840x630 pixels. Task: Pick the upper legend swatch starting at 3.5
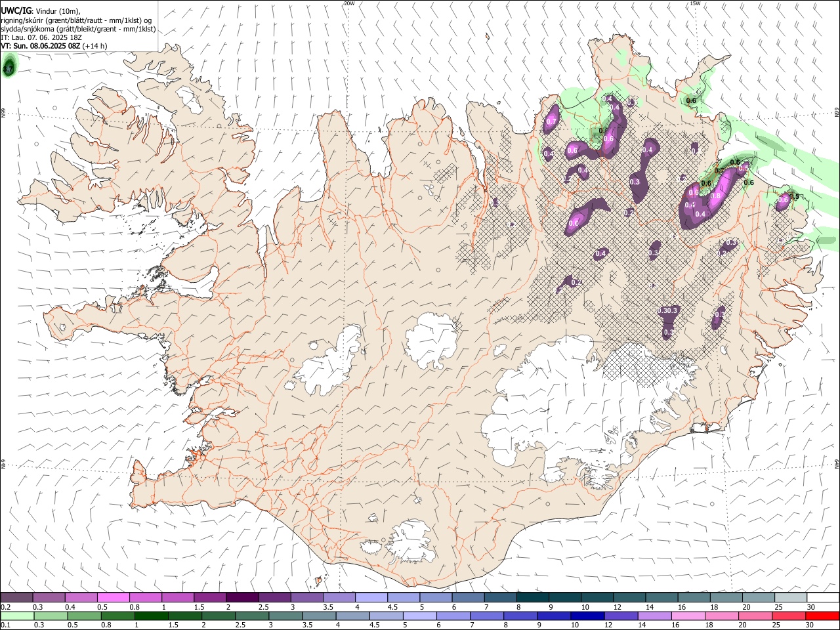(339, 598)
